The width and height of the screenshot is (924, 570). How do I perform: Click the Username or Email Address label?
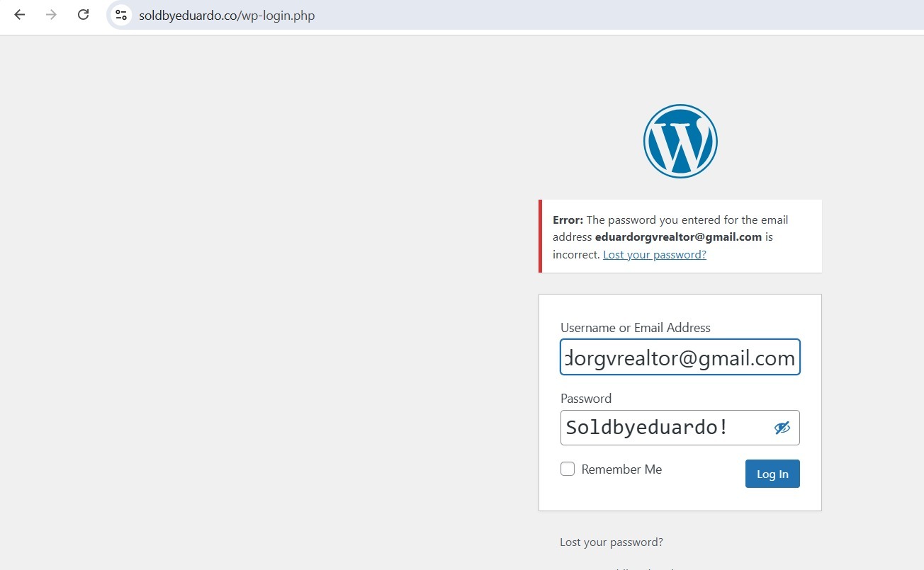[x=635, y=328]
